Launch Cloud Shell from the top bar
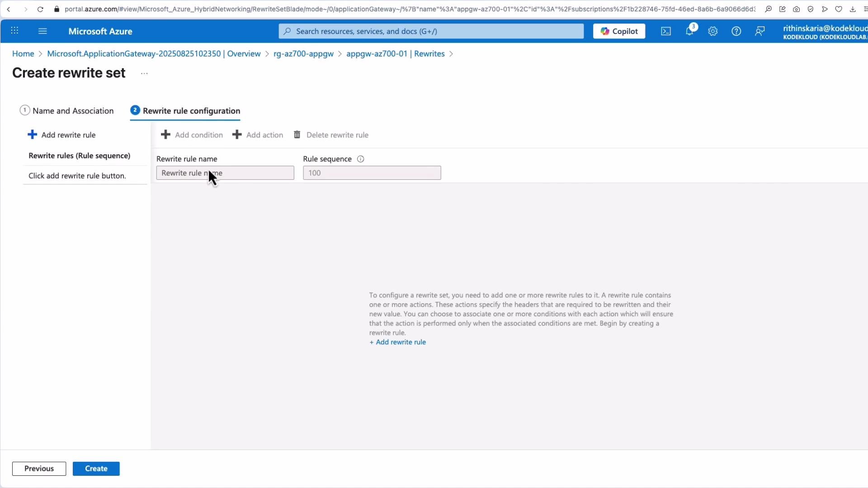The width and height of the screenshot is (868, 488). 666,31
